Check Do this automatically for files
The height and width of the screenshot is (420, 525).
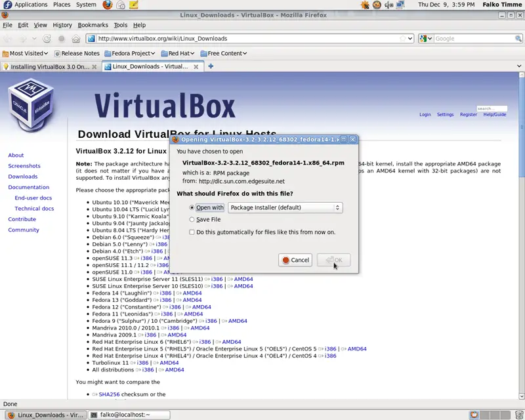coord(192,232)
